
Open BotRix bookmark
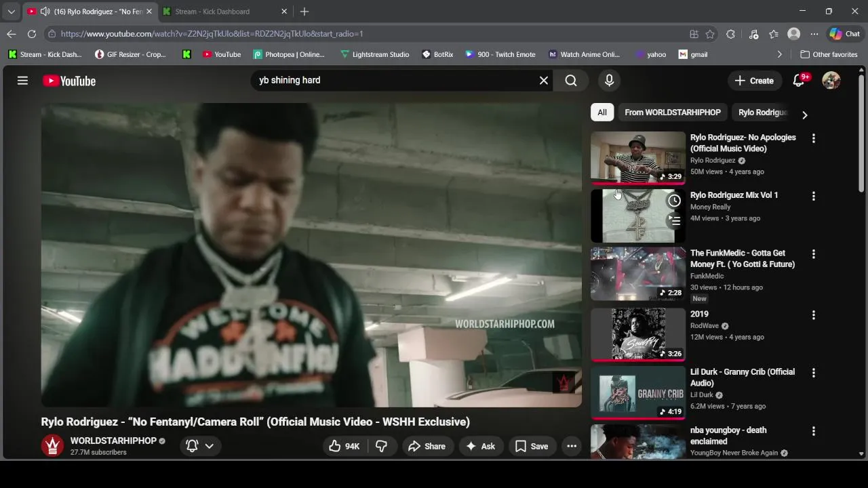click(x=437, y=54)
